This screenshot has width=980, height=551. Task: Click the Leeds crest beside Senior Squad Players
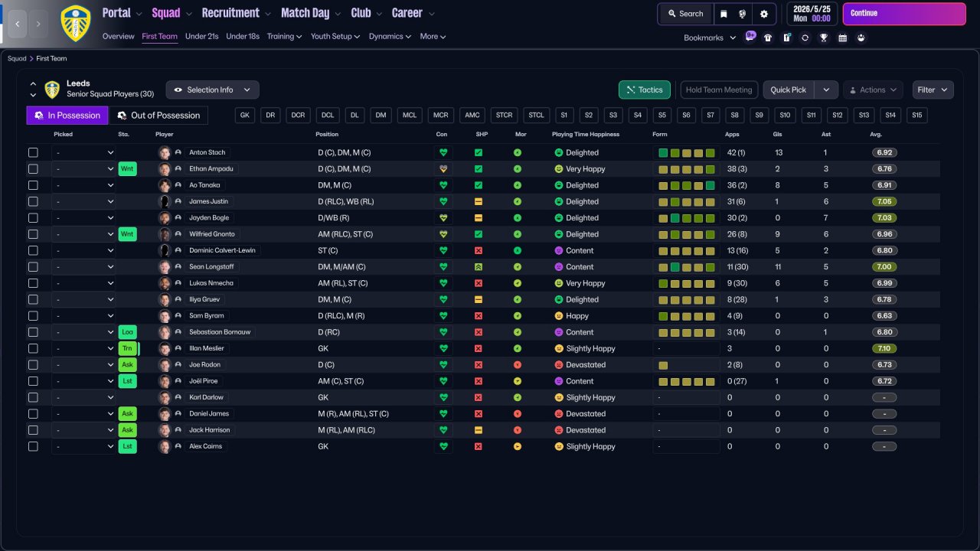[x=52, y=90]
